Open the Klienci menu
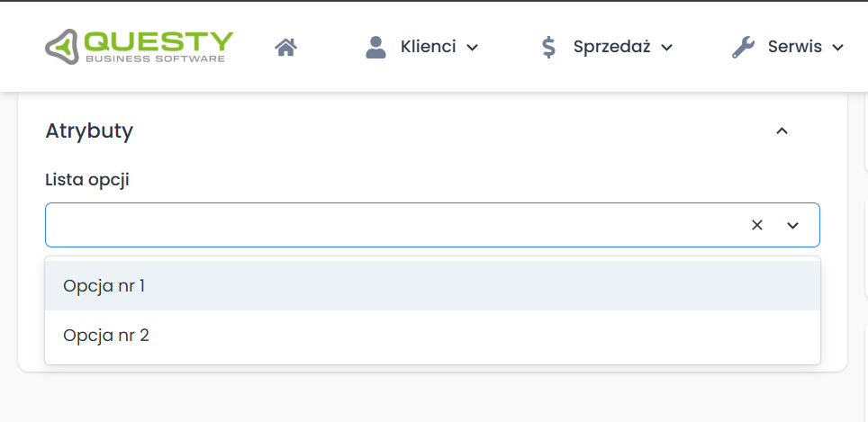868x422 pixels. [428, 47]
